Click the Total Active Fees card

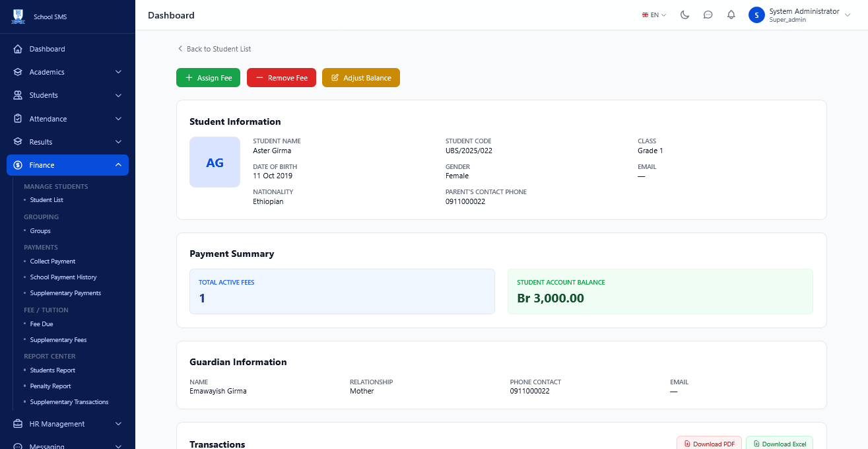(x=342, y=291)
